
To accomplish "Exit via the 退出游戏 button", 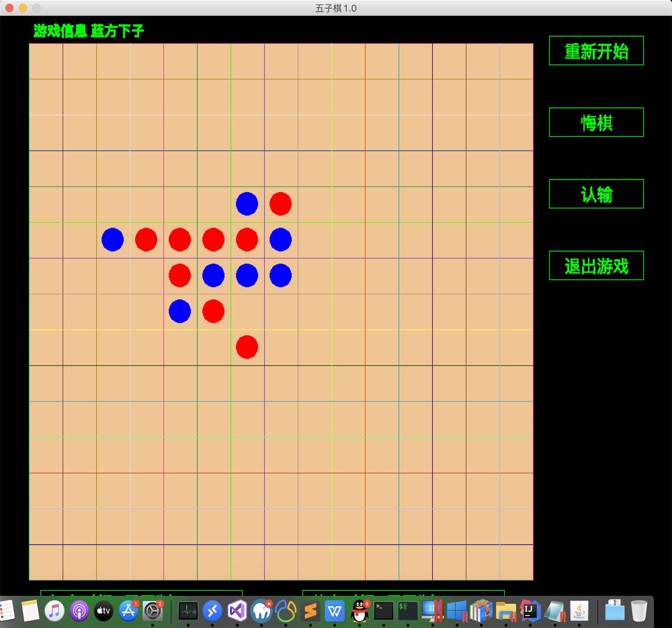I will [596, 266].
